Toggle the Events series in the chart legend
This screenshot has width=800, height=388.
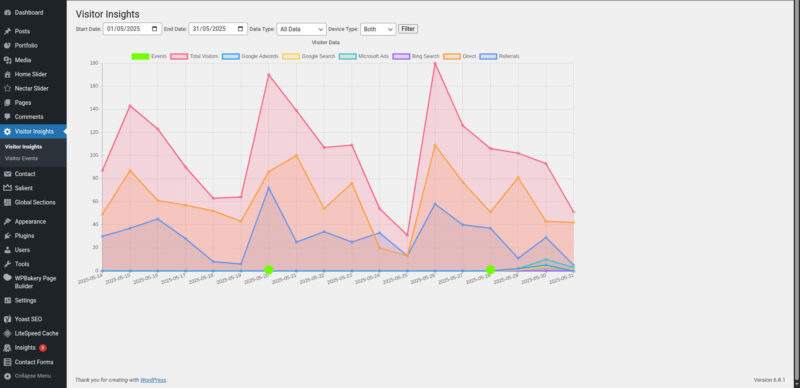(149, 56)
